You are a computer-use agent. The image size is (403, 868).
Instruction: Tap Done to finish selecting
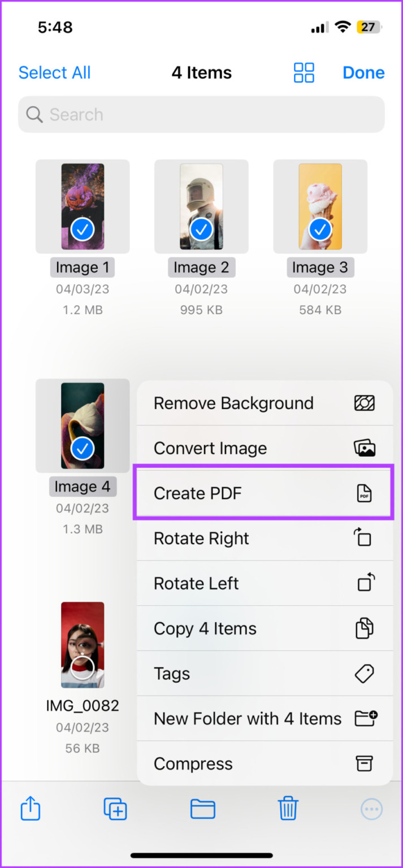click(363, 72)
